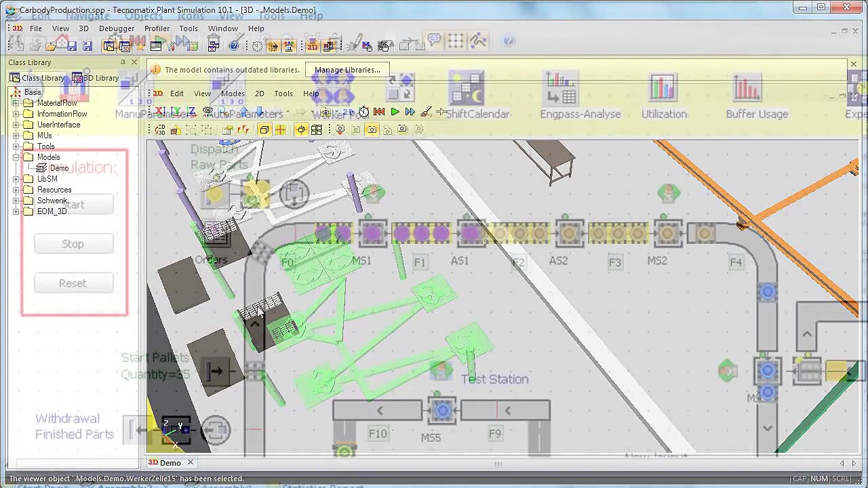
Task: Click the blue up arrow icon
Action: point(243,112)
